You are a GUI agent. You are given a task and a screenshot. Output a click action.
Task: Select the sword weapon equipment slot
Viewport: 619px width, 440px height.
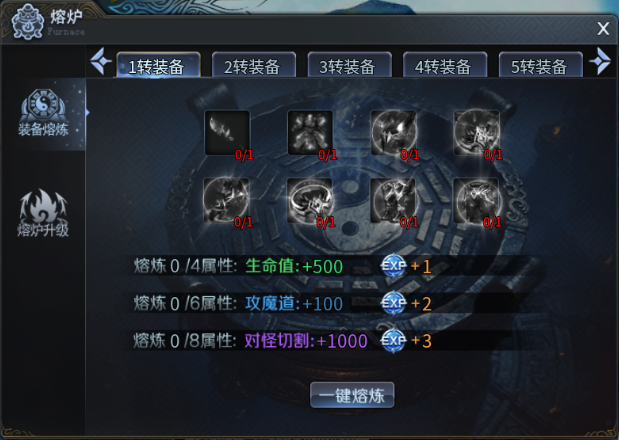(227, 133)
